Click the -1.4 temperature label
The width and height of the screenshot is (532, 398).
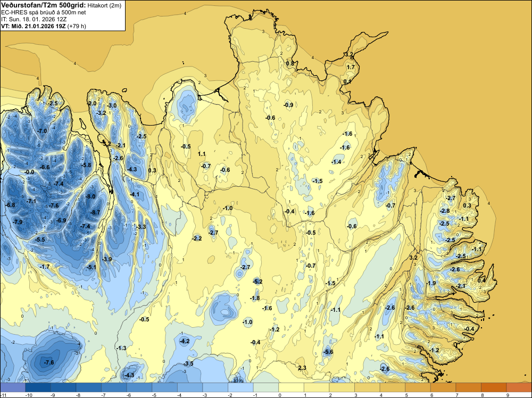(336, 162)
